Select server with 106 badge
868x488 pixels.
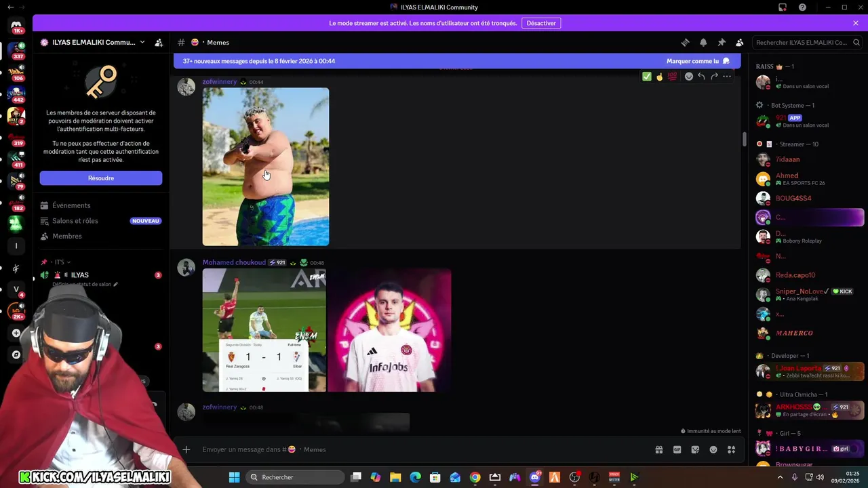(x=16, y=72)
